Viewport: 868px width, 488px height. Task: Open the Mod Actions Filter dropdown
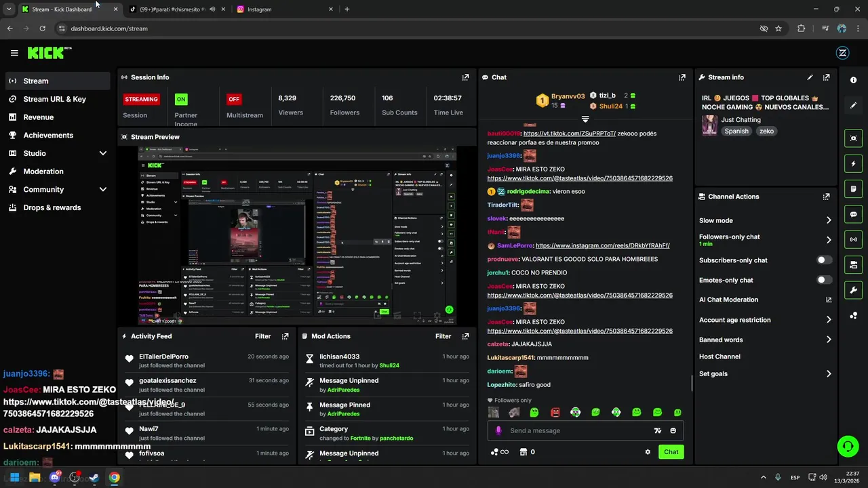click(443, 336)
